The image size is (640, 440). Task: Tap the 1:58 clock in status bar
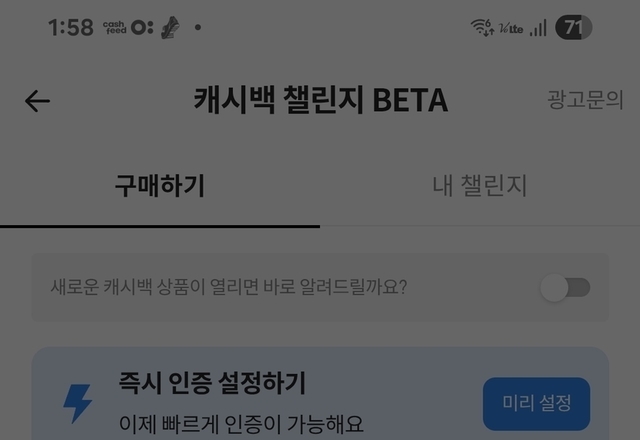pyautogui.click(x=71, y=28)
